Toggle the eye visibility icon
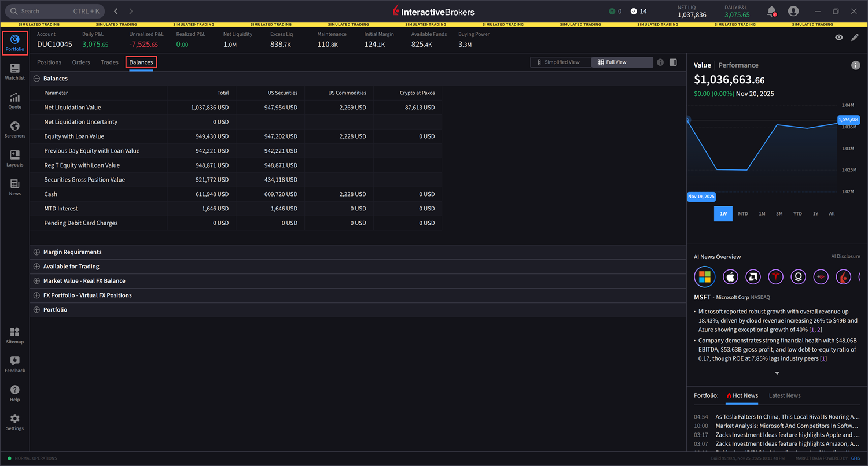868x466 pixels. pyautogui.click(x=838, y=38)
